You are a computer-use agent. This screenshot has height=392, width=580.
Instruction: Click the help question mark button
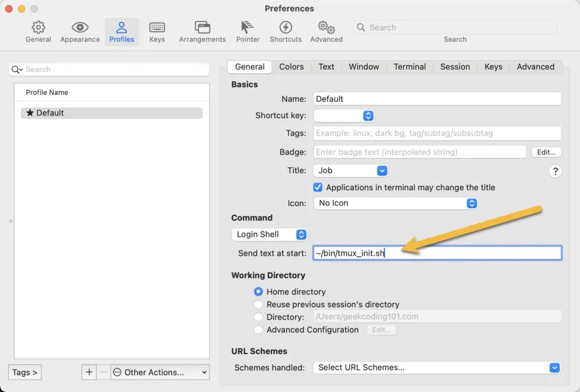(555, 172)
